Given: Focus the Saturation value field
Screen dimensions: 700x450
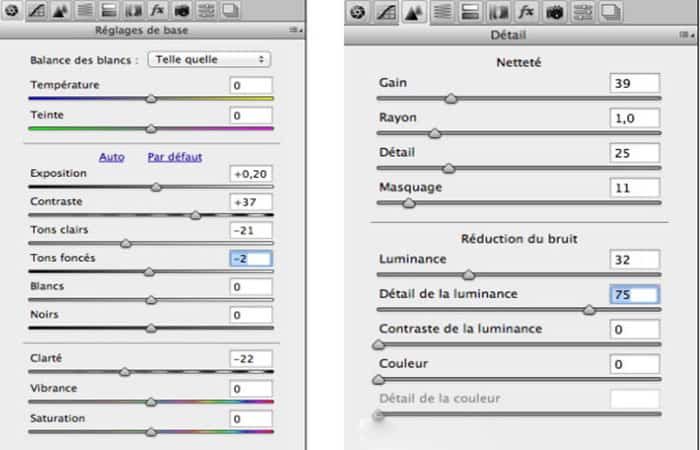Looking at the screenshot, I should click(251, 419).
